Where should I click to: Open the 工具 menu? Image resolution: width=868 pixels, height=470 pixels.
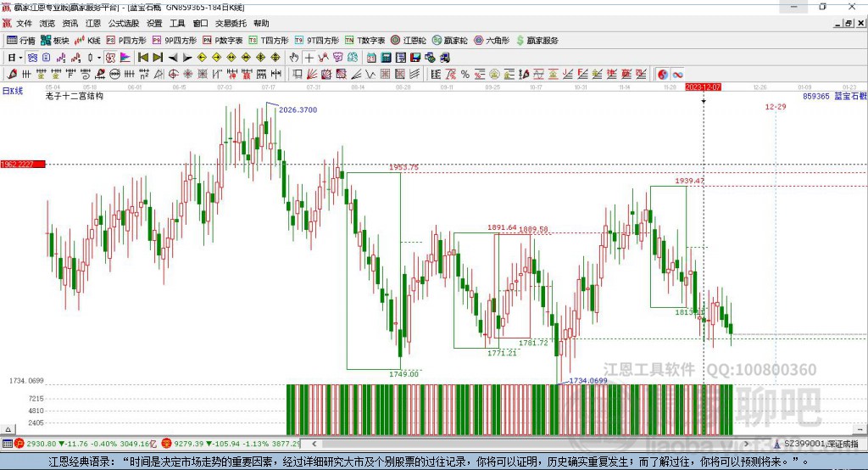pos(177,23)
